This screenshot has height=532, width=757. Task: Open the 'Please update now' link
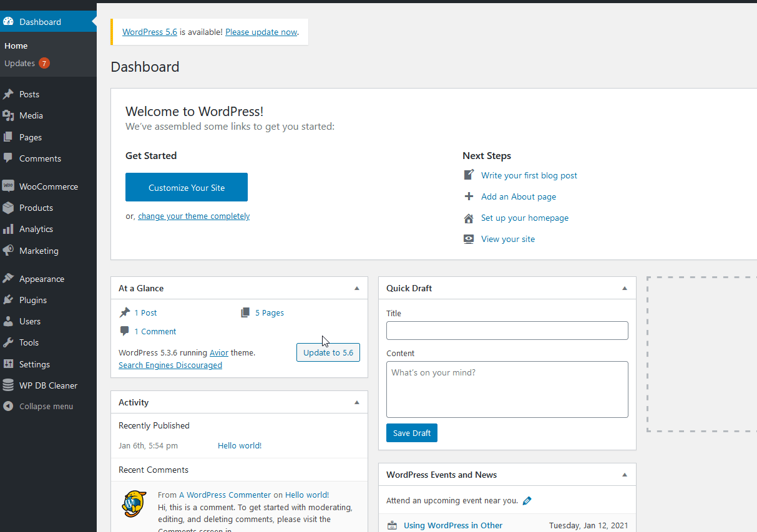coord(261,32)
